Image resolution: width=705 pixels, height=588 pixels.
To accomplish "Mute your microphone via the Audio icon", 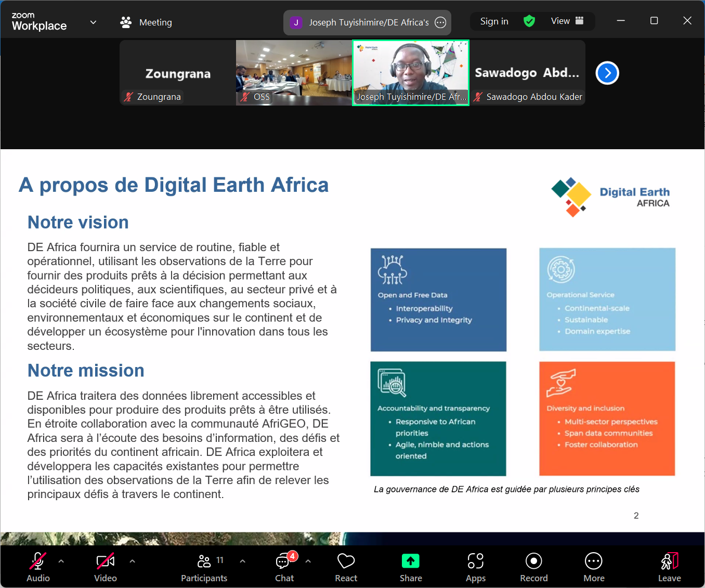I will click(37, 561).
